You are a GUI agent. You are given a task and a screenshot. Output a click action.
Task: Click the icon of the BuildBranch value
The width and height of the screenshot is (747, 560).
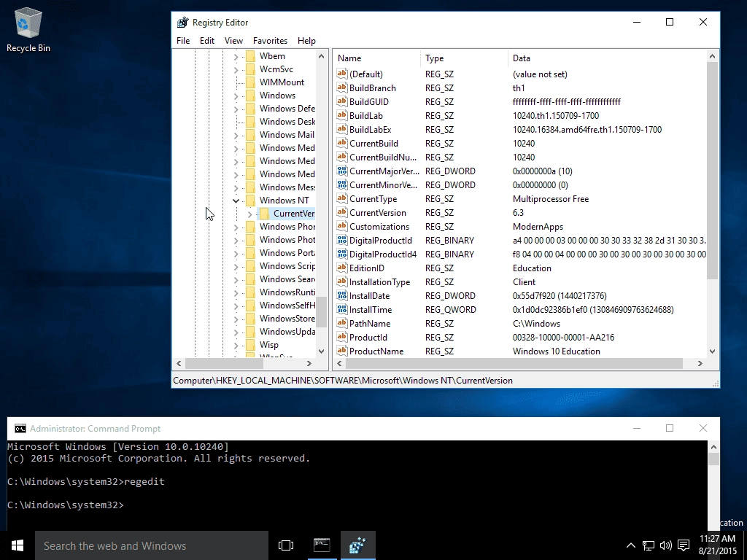coord(341,87)
